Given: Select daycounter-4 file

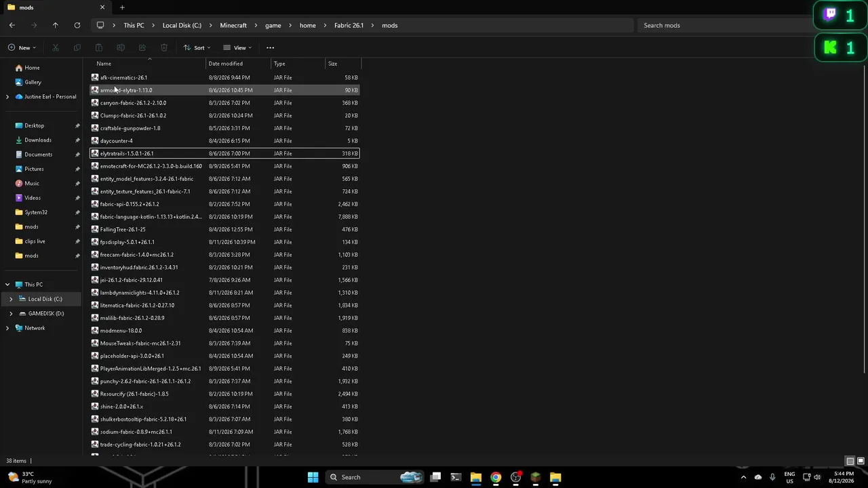Looking at the screenshot, I should pos(224,141).
